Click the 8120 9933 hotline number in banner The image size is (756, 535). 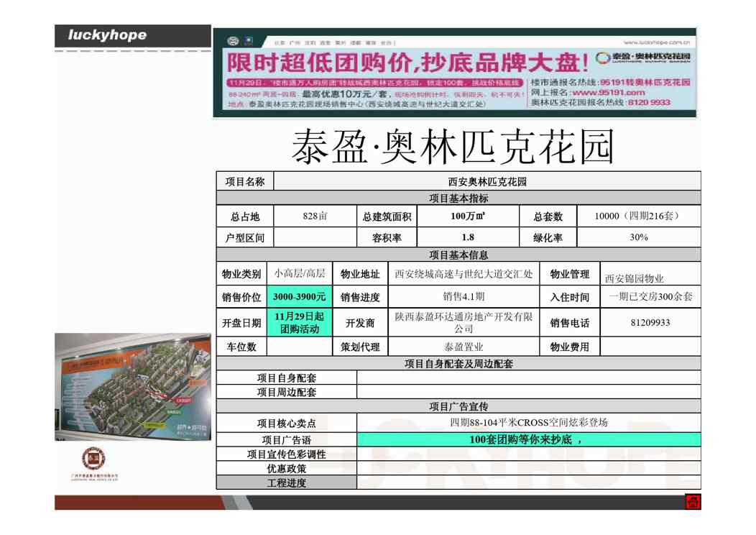click(x=648, y=103)
